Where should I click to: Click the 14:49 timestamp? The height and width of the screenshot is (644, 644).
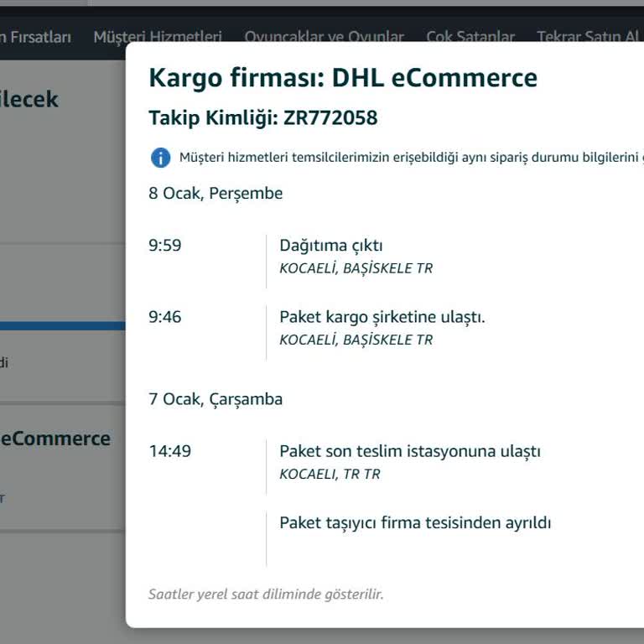click(170, 451)
